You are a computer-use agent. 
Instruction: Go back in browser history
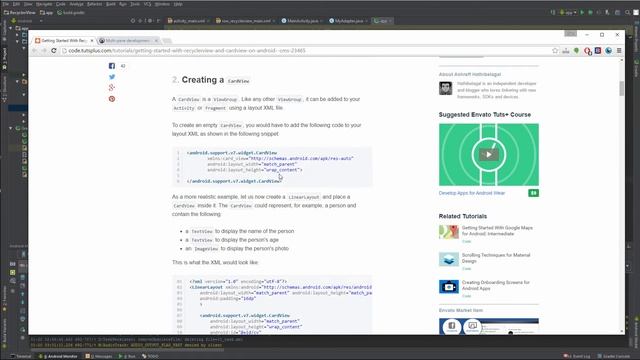35,51
